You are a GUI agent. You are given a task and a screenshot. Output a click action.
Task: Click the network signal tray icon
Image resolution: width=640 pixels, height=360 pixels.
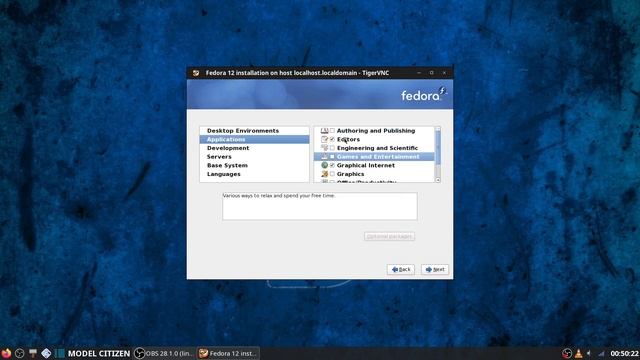pyautogui.click(x=601, y=353)
